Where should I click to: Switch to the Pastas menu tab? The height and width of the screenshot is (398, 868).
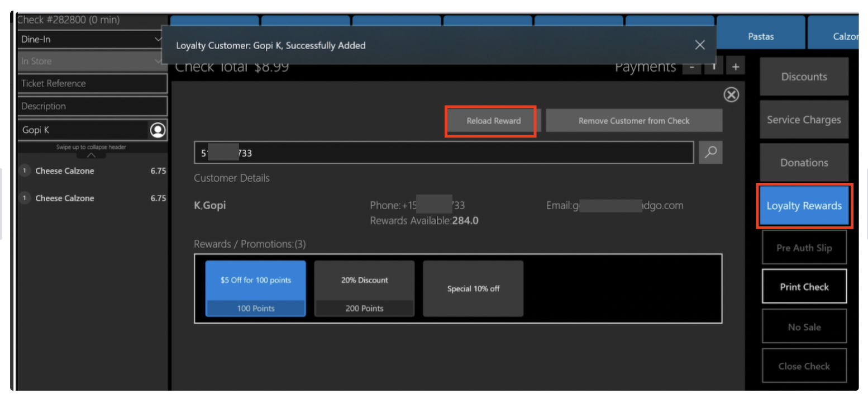761,36
